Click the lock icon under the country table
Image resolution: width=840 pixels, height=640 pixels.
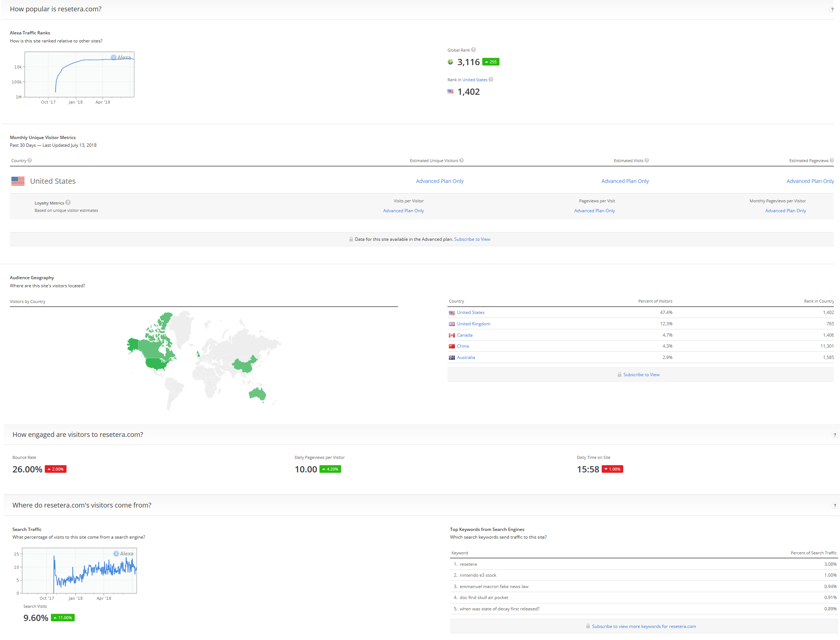tap(619, 375)
